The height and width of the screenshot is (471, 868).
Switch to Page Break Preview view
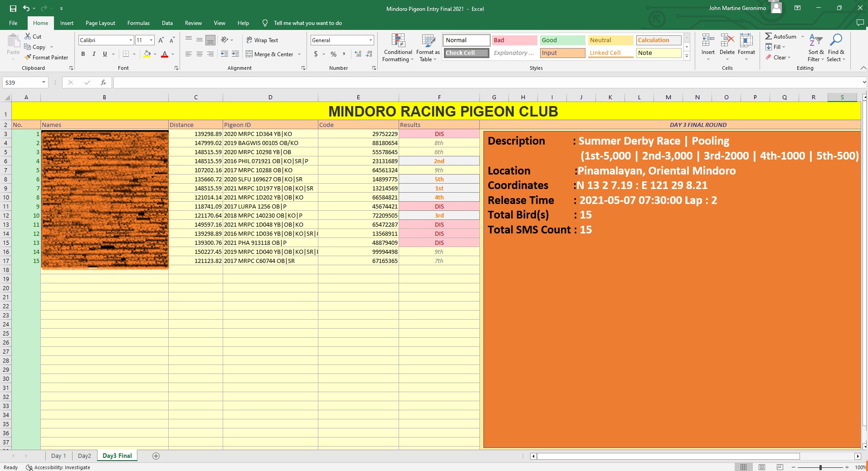(x=780, y=467)
